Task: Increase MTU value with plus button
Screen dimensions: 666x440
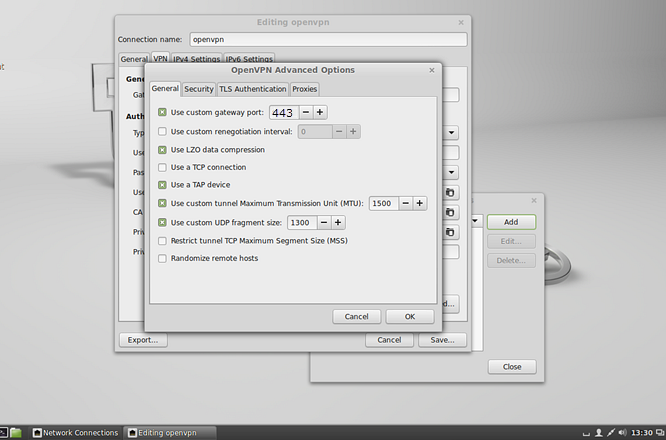Action: 420,203
